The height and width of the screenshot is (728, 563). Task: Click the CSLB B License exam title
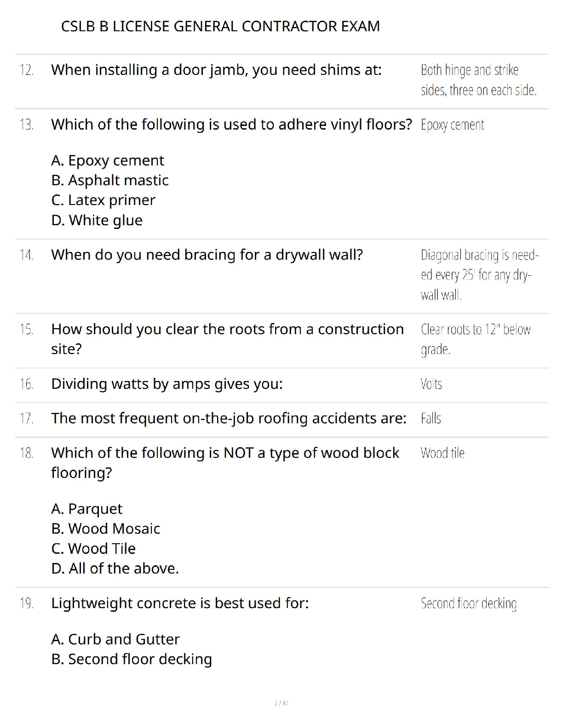(220, 26)
